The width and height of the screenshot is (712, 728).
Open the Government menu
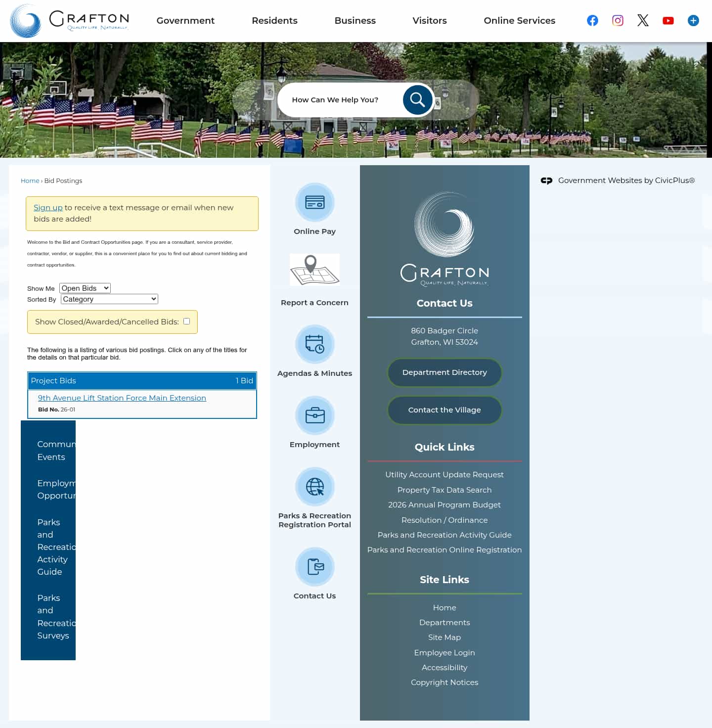[x=185, y=20]
